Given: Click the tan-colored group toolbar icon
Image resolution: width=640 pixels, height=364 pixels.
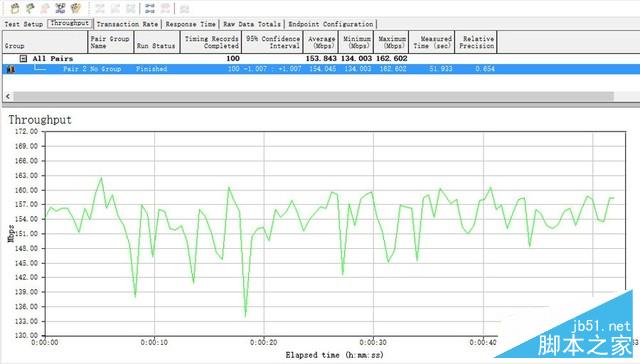Looking at the screenshot, I should [x=76, y=8].
